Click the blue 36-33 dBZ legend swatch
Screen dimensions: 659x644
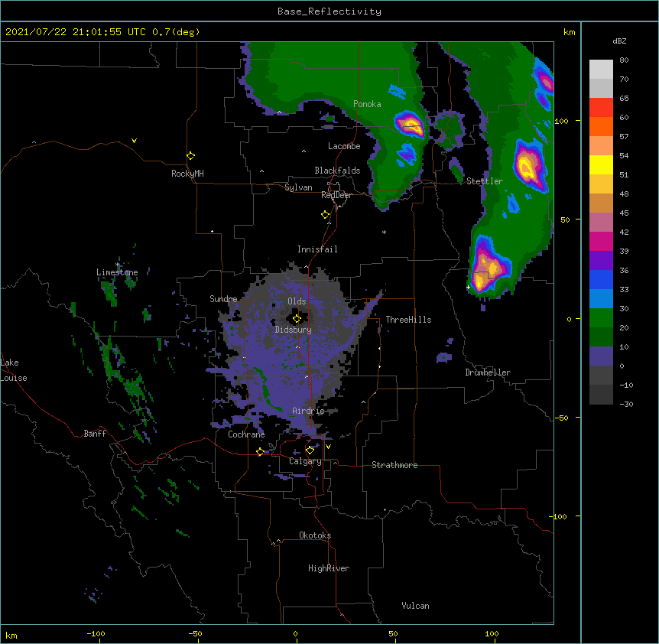[x=601, y=279]
